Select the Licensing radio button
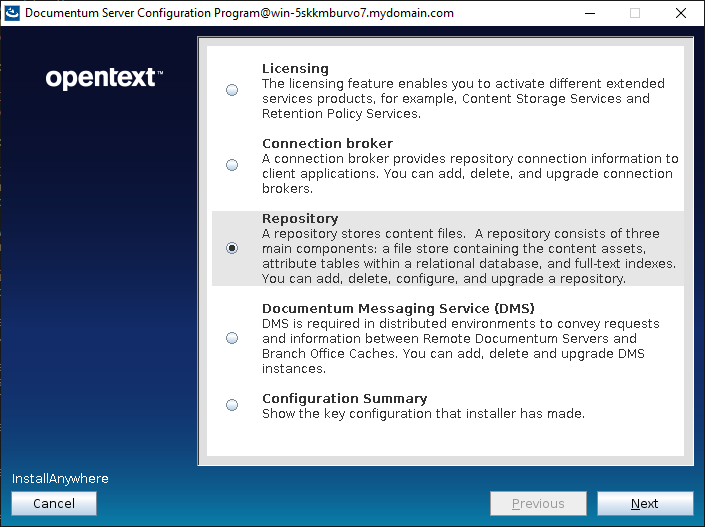Screen dimensions: 705x527 (232, 90)
